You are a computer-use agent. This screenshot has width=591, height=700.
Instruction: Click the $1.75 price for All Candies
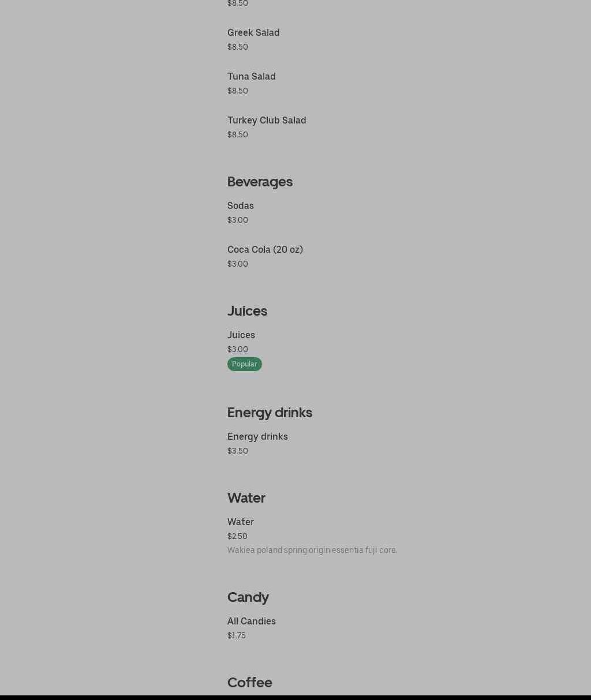pos(237,635)
